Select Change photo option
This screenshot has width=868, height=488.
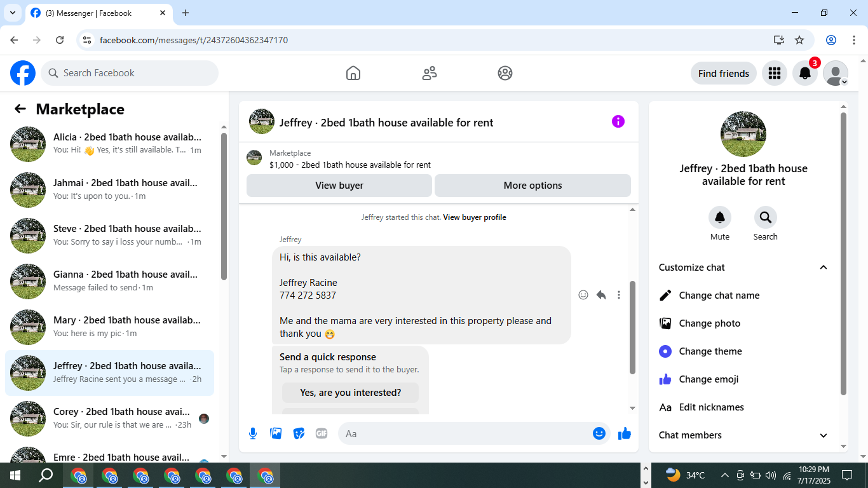coord(743,323)
